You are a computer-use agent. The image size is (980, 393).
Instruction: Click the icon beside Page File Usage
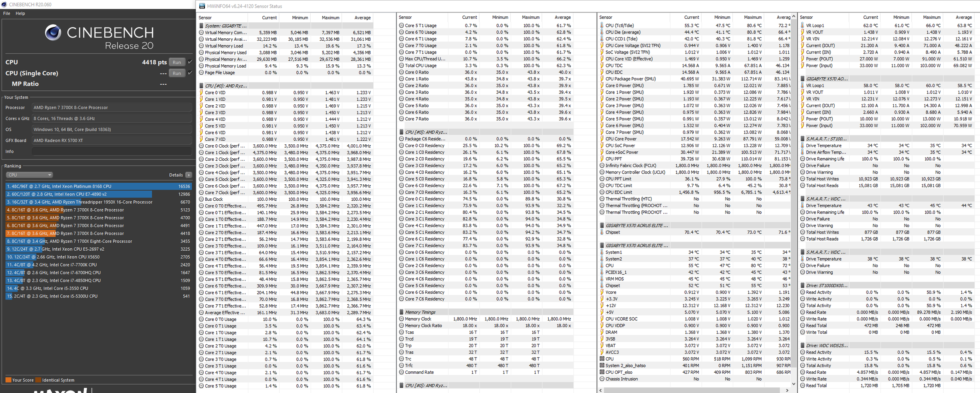(x=201, y=72)
